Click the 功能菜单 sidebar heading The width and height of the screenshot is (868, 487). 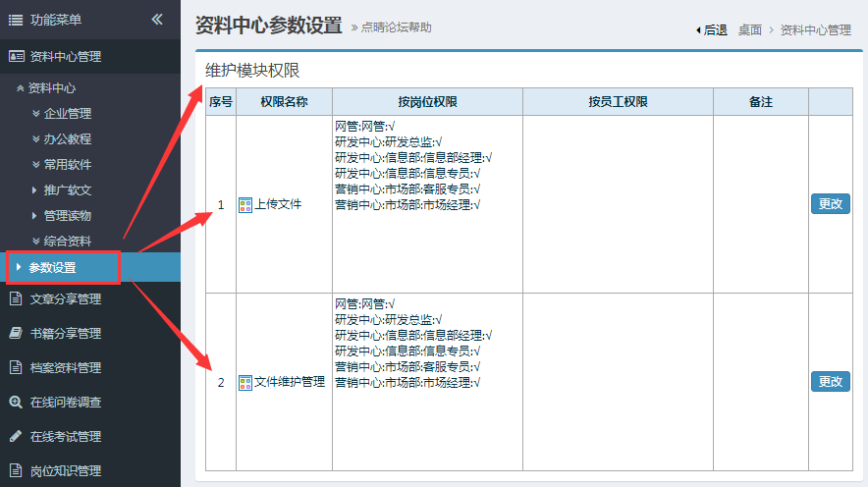coord(56,20)
